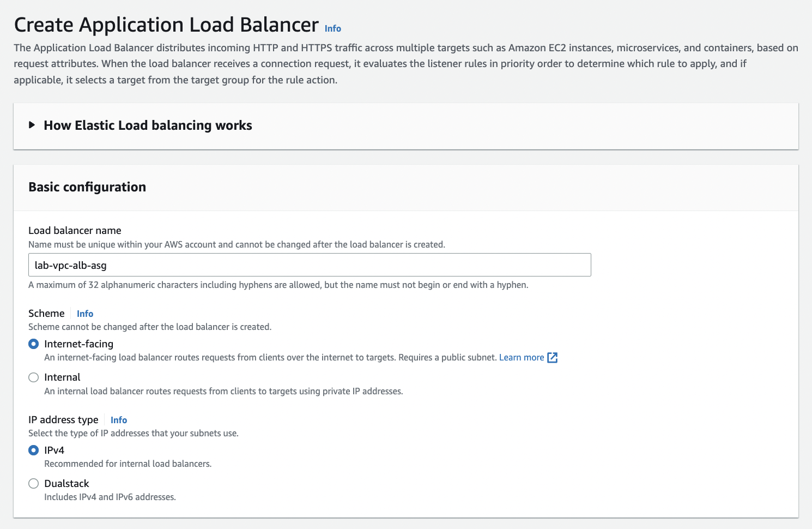This screenshot has height=529, width=812.
Task: Click the 32 alphanumeric characters hint text
Action: pos(278,285)
